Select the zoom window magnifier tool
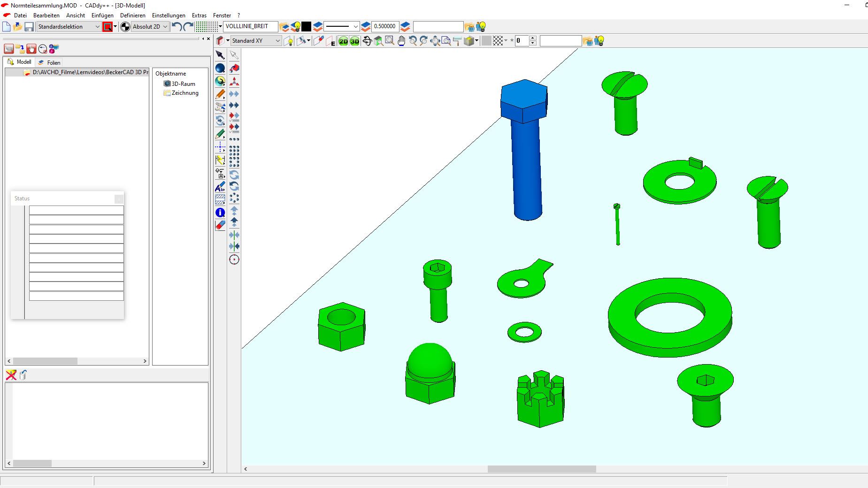 coord(390,41)
